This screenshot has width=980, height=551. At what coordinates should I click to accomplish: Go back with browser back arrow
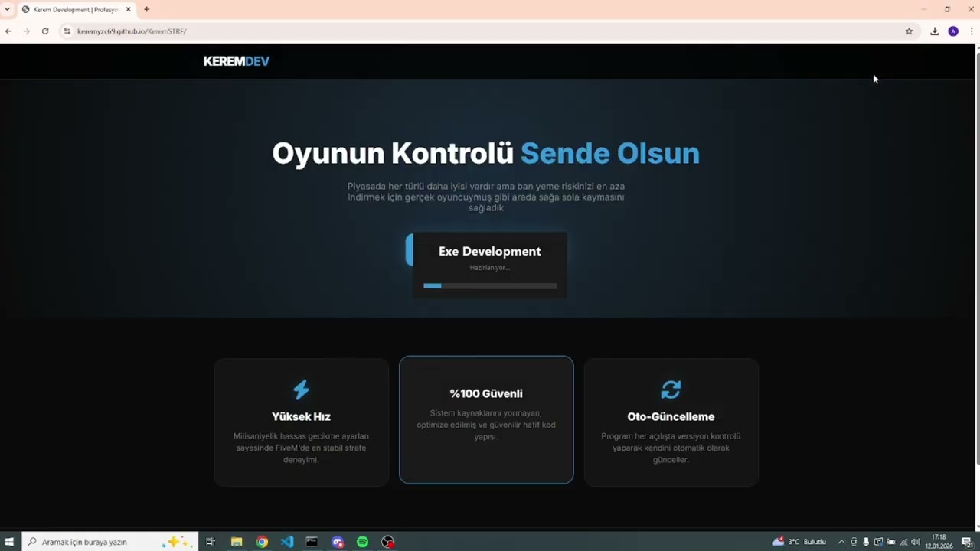(8, 31)
